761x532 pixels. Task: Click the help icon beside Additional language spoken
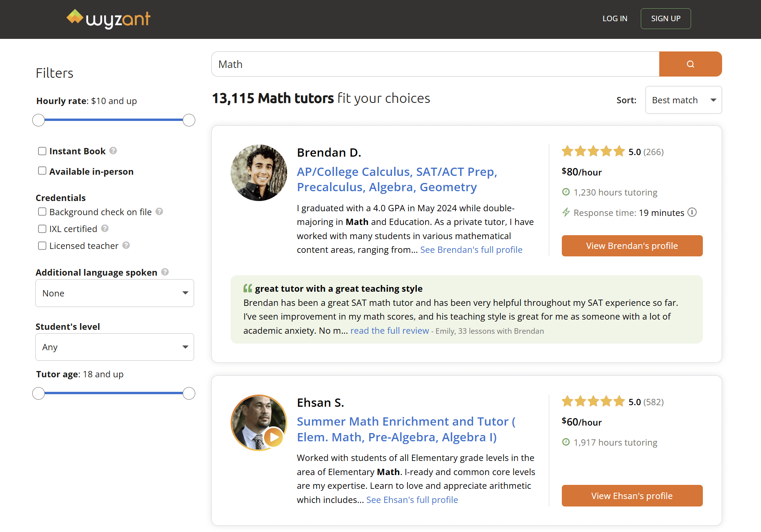[x=165, y=271]
